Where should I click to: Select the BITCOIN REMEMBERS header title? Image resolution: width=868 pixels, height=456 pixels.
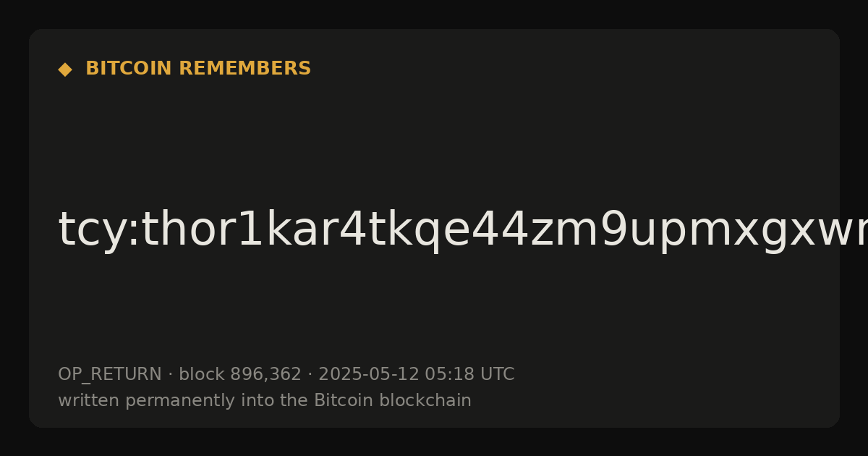[x=198, y=69]
